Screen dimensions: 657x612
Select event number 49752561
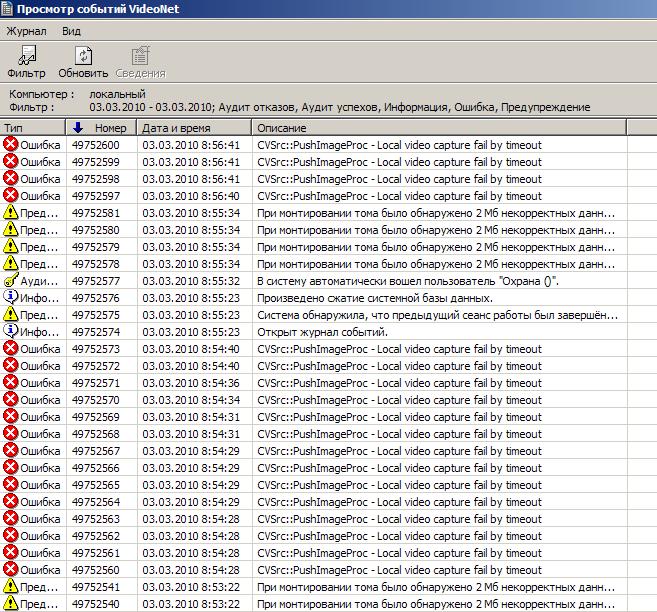pos(96,553)
